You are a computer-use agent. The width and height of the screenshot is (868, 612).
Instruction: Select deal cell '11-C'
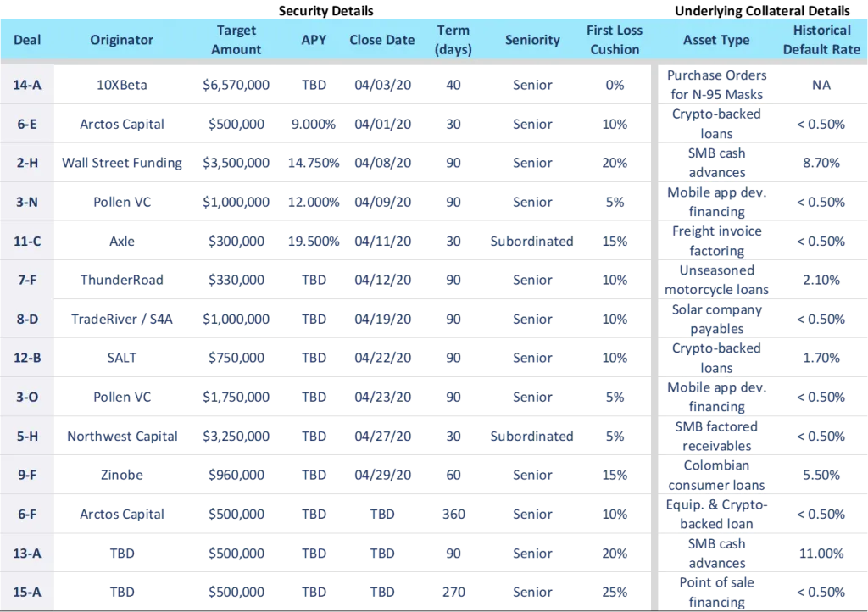(27, 241)
